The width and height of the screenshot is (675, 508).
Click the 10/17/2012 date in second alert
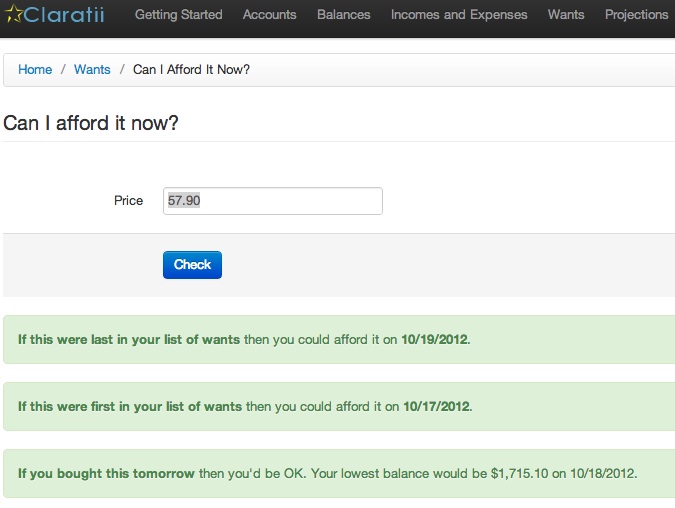(x=436, y=406)
